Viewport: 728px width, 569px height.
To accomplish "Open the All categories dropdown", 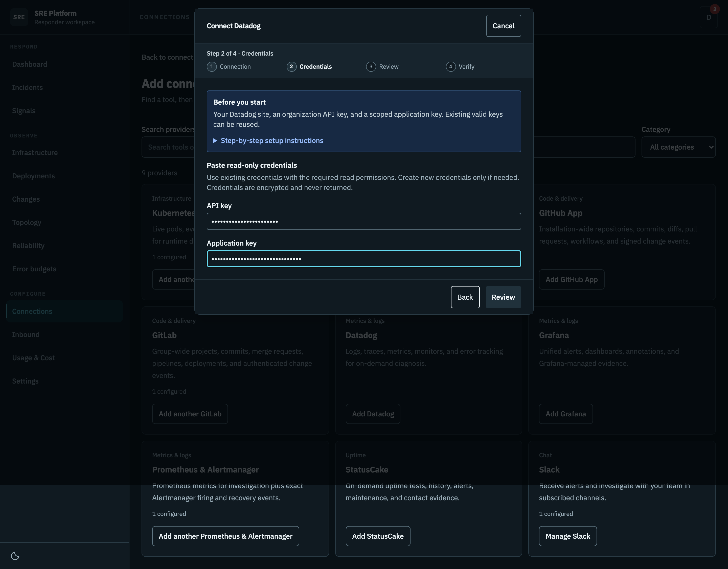I will [x=678, y=147].
